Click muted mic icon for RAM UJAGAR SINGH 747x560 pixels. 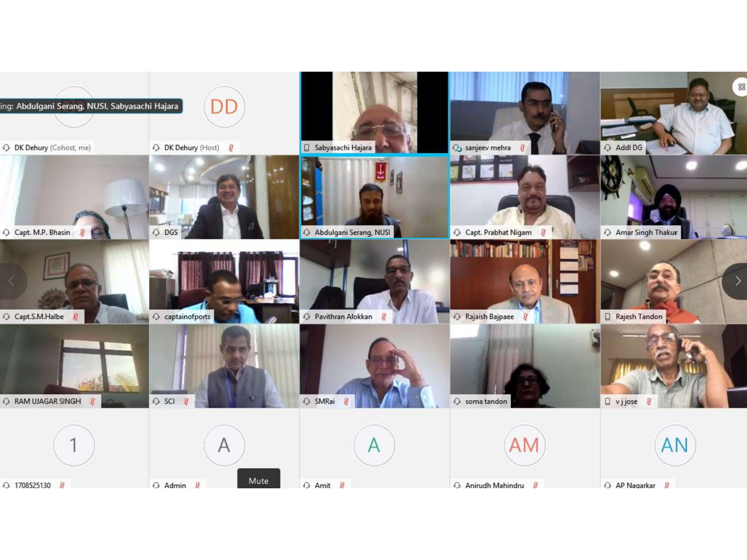pos(92,401)
